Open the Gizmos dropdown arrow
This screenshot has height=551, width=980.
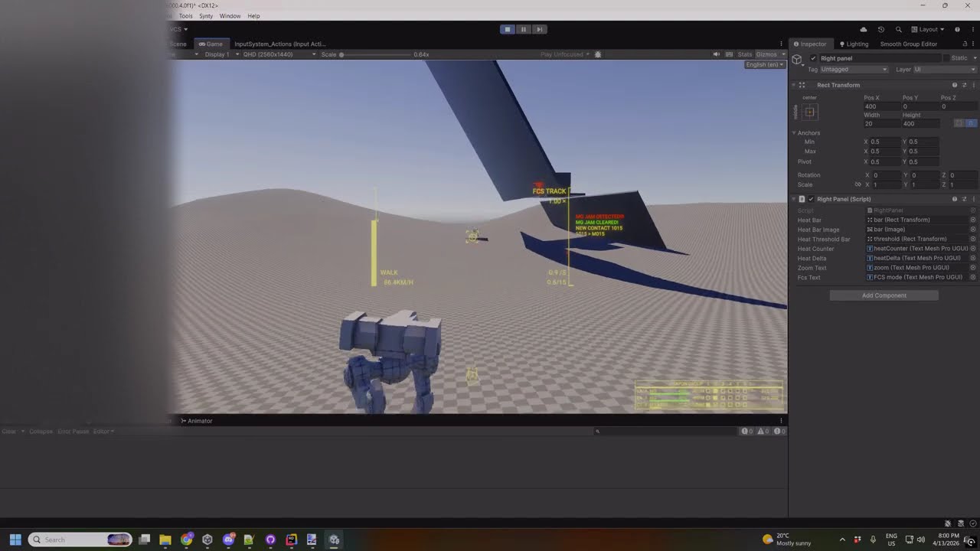[782, 54]
